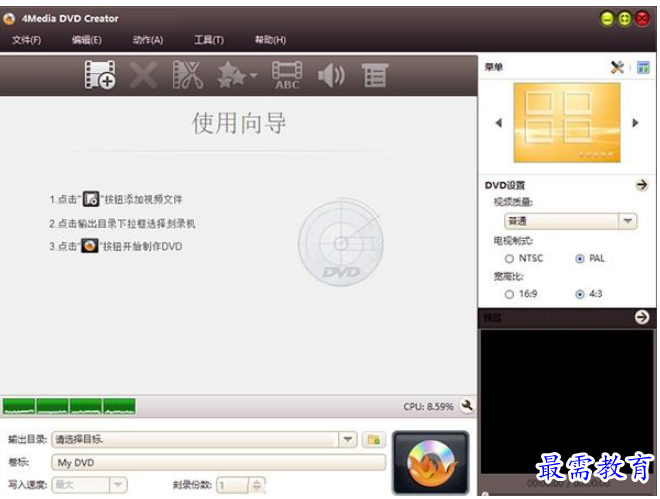Open the 文件(F) menu

pyautogui.click(x=27, y=40)
